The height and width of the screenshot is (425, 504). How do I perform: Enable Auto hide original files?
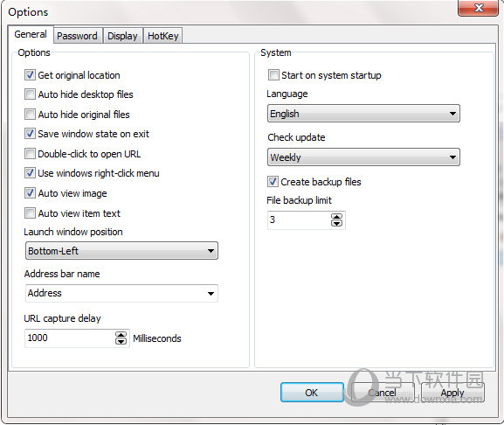coord(30,115)
